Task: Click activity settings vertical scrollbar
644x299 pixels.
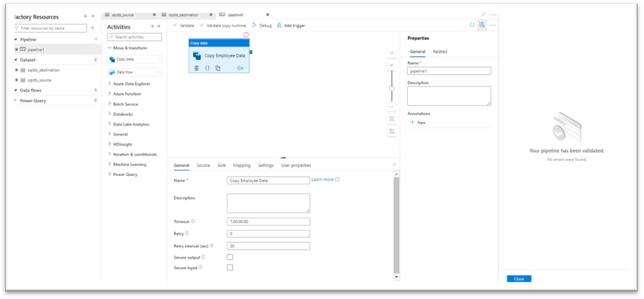Action: 396,225
